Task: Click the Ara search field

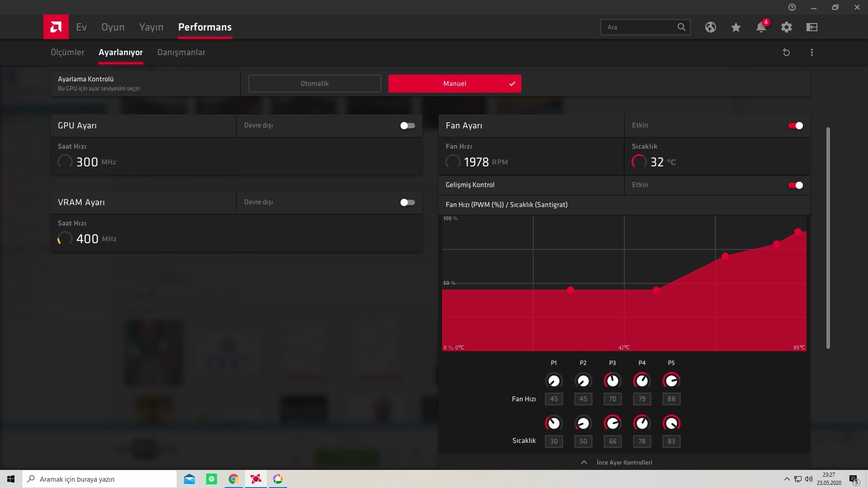Action: tap(640, 27)
